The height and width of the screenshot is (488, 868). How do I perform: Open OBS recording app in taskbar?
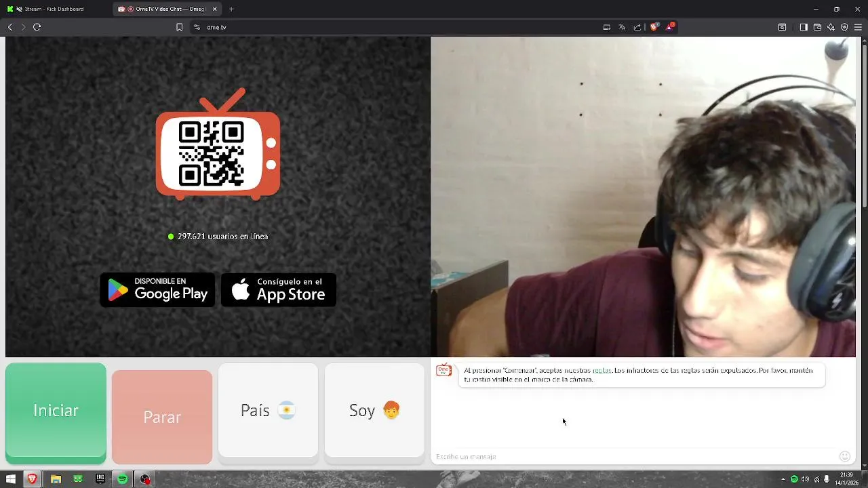[x=145, y=479]
